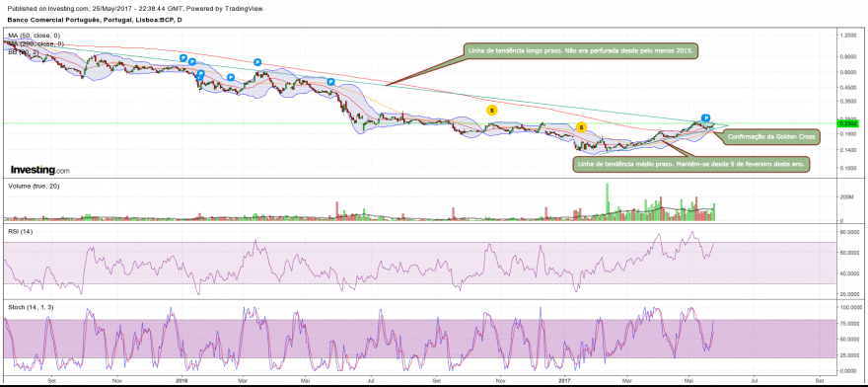Click the earliest blue P marker in late 2015
Image resolution: width=868 pixels, height=387 pixels.
coord(183,57)
